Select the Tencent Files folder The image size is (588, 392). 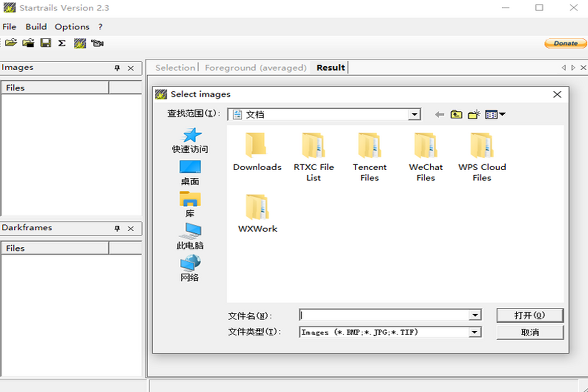(x=369, y=157)
